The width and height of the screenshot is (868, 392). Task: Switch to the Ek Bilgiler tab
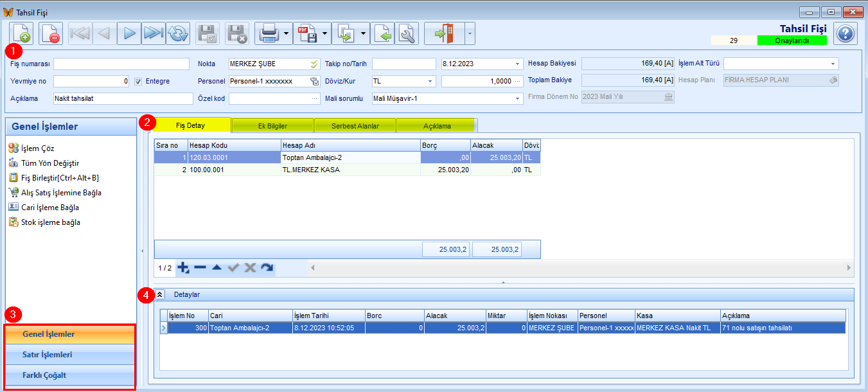(x=272, y=126)
